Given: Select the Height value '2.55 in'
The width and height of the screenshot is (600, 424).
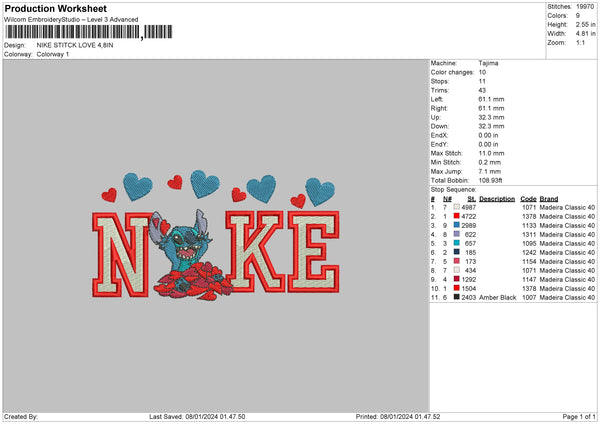Looking at the screenshot, I should click(586, 24).
